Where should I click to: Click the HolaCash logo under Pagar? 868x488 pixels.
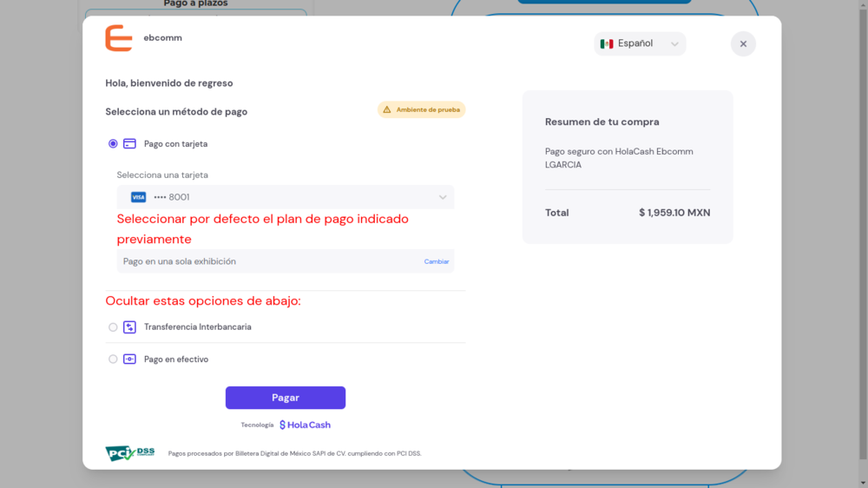(305, 425)
